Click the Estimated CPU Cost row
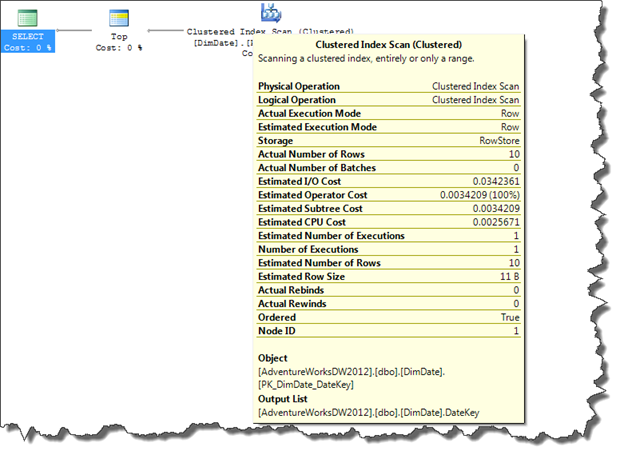This screenshot has height=459, width=624. 388,222
